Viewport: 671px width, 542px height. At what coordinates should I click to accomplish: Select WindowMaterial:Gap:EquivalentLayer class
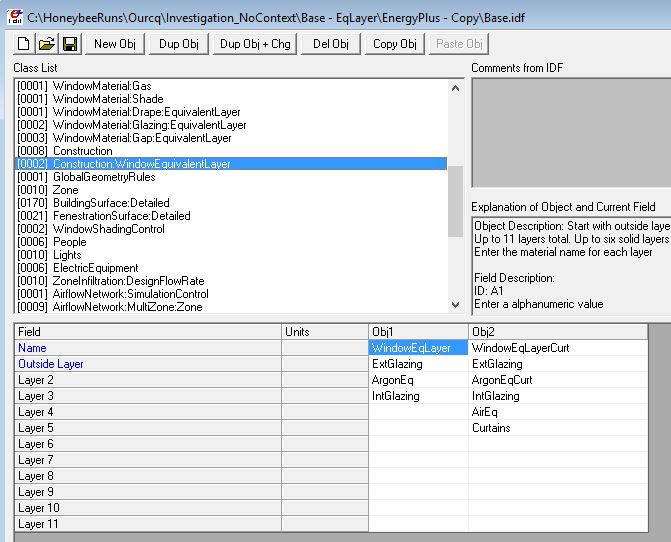click(231, 138)
